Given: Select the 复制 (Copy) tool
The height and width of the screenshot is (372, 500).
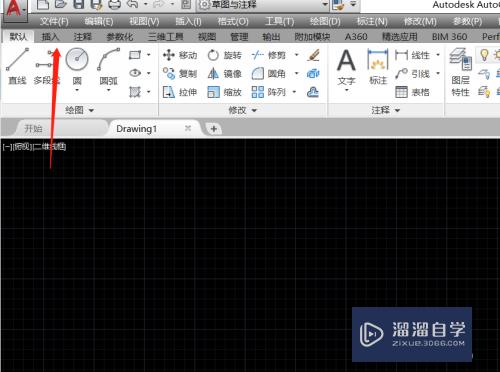Looking at the screenshot, I should pos(180,73).
